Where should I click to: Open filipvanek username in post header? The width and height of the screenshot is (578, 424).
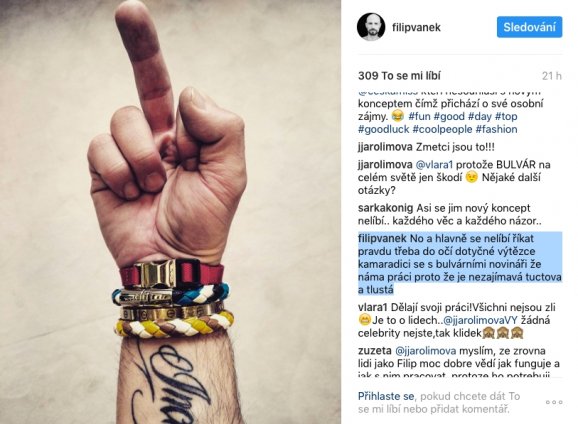coord(416,27)
